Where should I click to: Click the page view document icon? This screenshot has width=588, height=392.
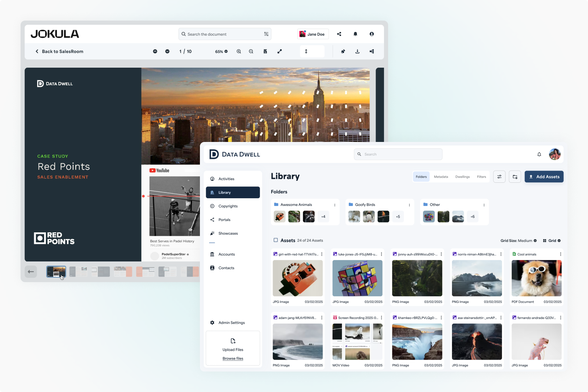tap(265, 51)
